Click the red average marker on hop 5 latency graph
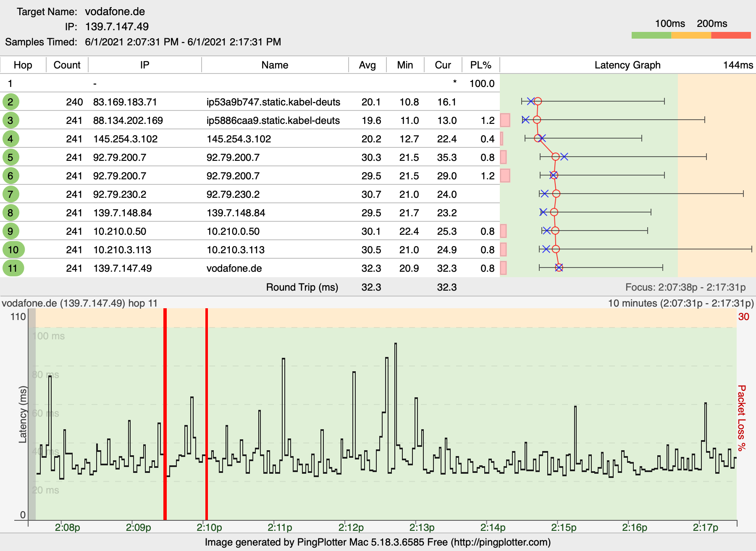The width and height of the screenshot is (756, 551). (555, 157)
